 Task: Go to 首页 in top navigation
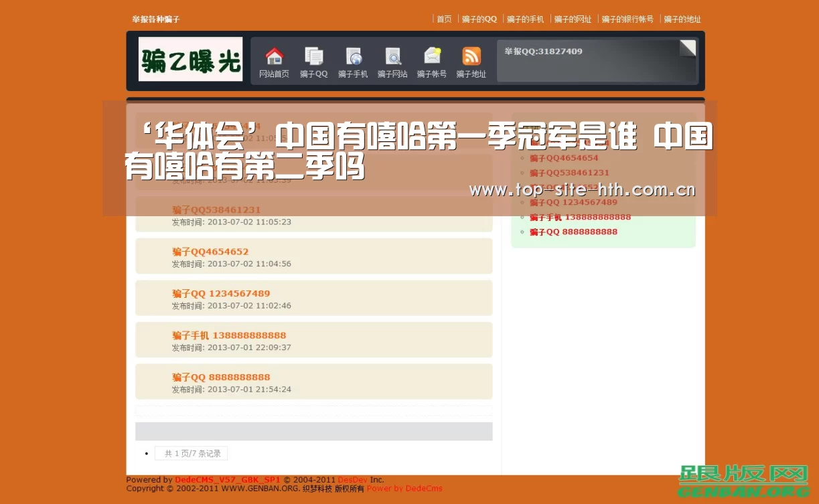click(444, 19)
